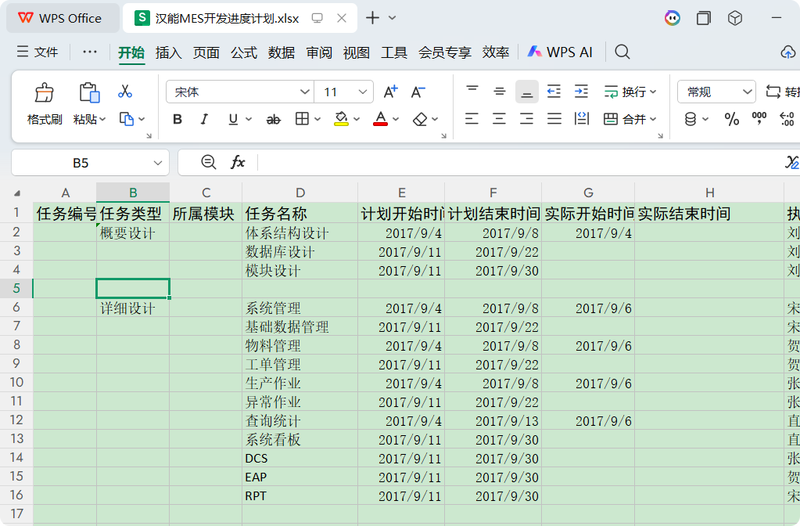Screen dimensions: 800x526
Task: Click the Paste (粘贴) clipboard icon
Action: (89, 93)
